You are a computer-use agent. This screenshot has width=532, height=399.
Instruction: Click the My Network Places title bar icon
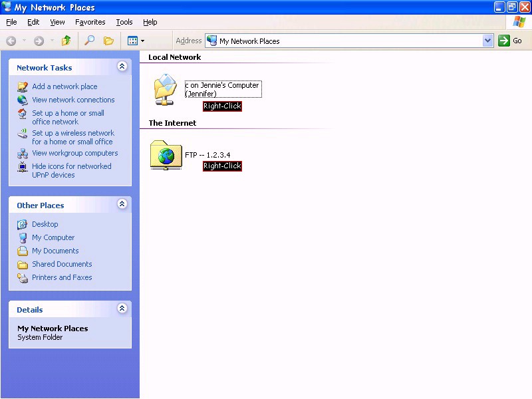point(7,7)
